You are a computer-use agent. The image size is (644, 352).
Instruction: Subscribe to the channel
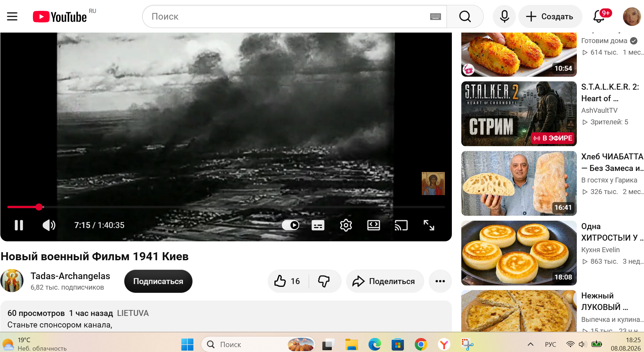click(x=158, y=281)
